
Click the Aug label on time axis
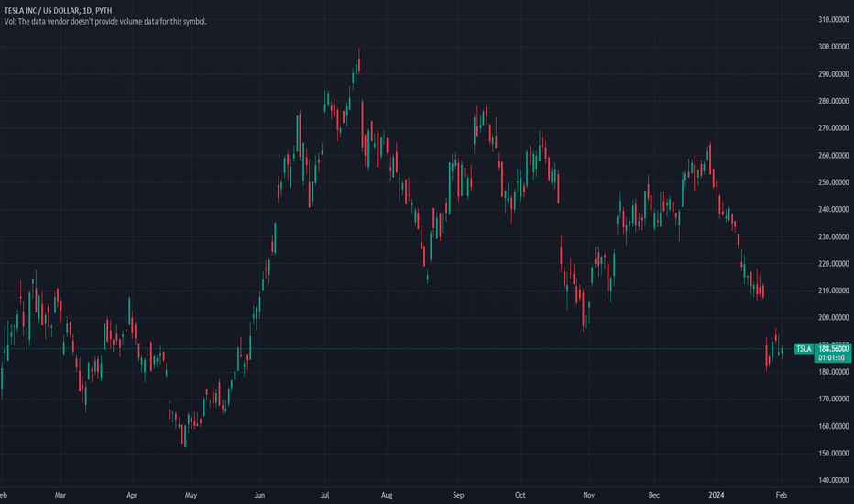(x=387, y=495)
